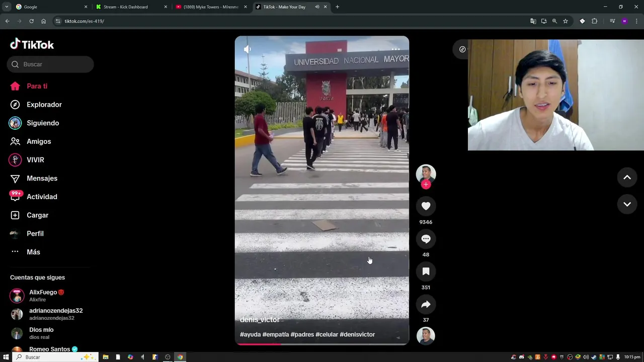Open the media control music-note icon

click(x=612, y=21)
